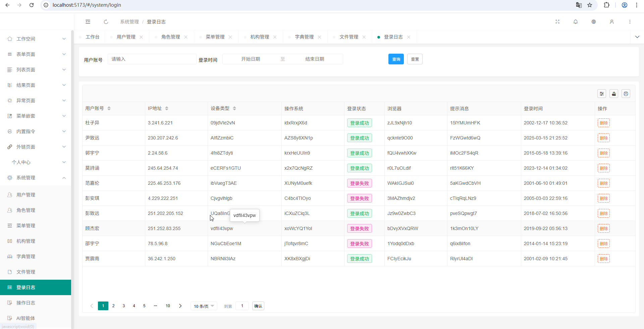Switch to the 用户管理 tab
The height and width of the screenshot is (329, 644).
[126, 37]
